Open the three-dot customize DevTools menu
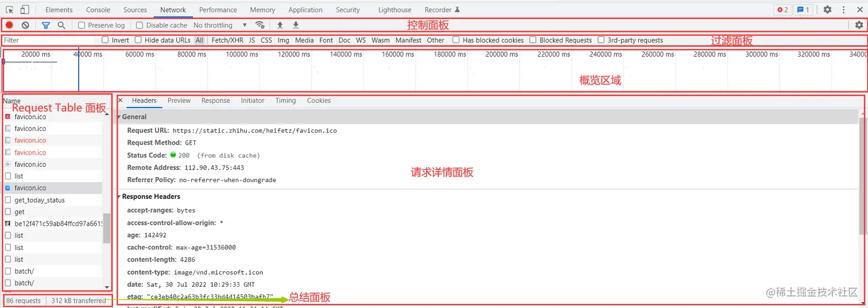 (x=843, y=10)
